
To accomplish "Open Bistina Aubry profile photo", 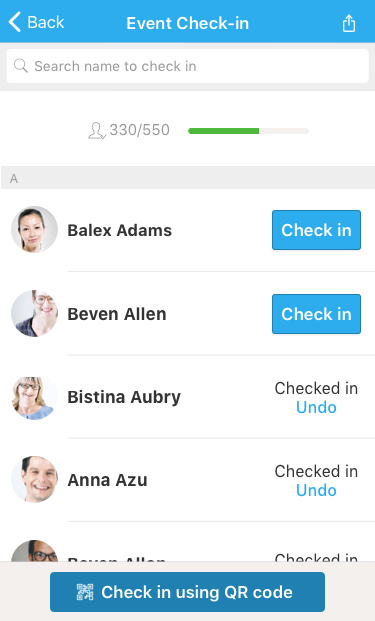I will tap(34, 397).
